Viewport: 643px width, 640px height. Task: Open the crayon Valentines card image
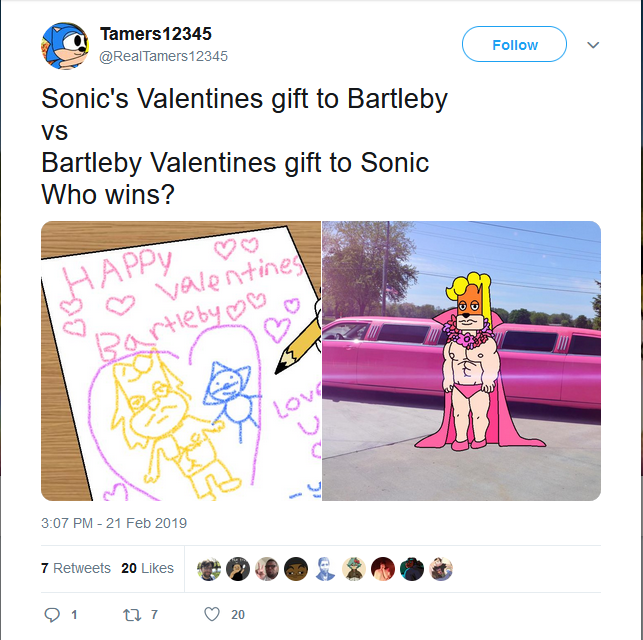point(181,361)
